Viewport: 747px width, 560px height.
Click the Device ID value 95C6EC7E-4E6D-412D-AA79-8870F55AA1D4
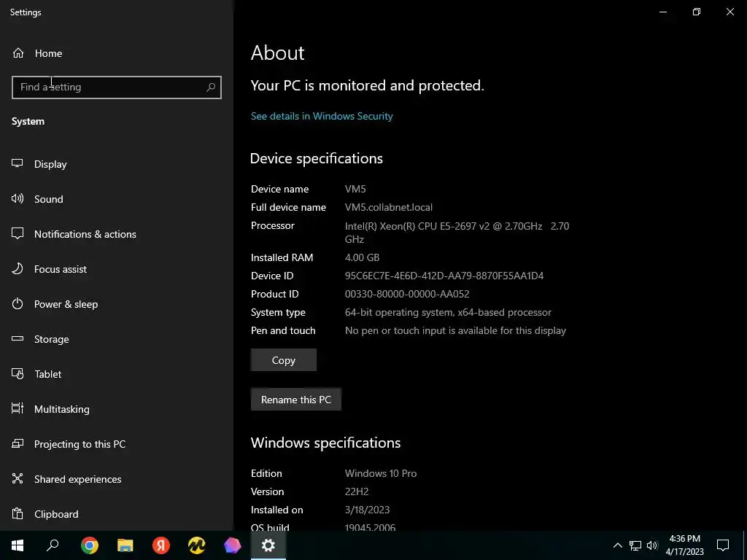(444, 276)
